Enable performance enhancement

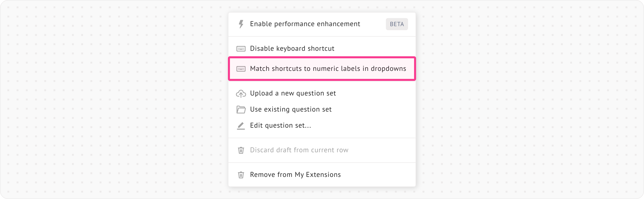[x=305, y=24]
